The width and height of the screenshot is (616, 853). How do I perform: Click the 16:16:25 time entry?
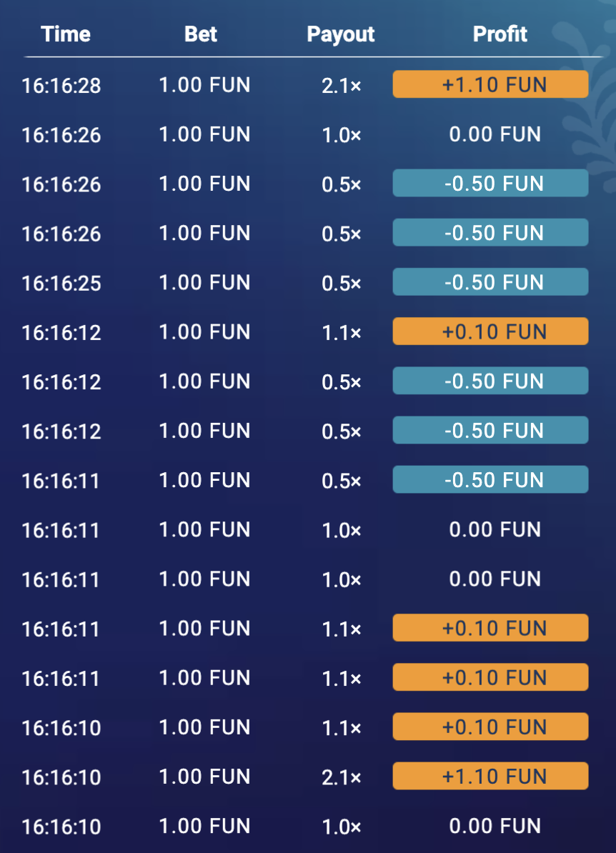[61, 284]
